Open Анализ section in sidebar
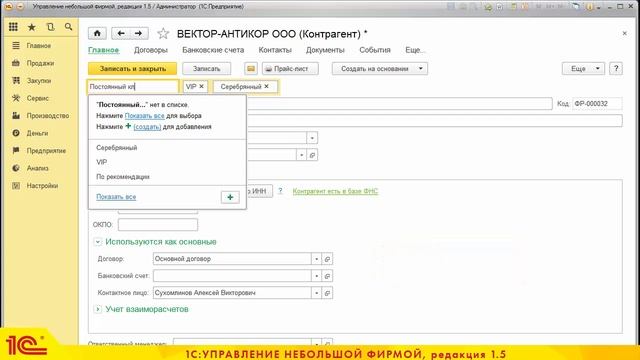Screen dimensions: 640x360 38,168
